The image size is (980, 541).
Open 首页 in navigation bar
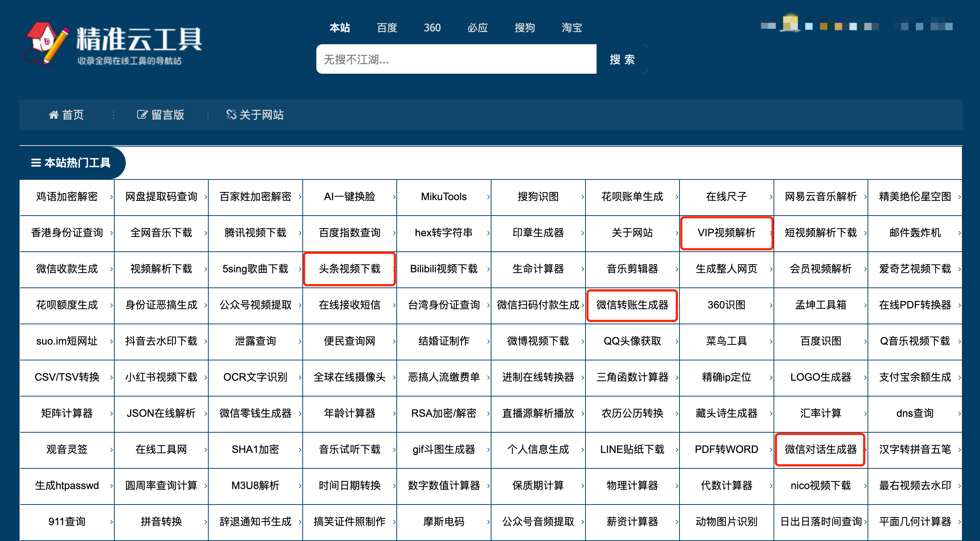click(73, 115)
